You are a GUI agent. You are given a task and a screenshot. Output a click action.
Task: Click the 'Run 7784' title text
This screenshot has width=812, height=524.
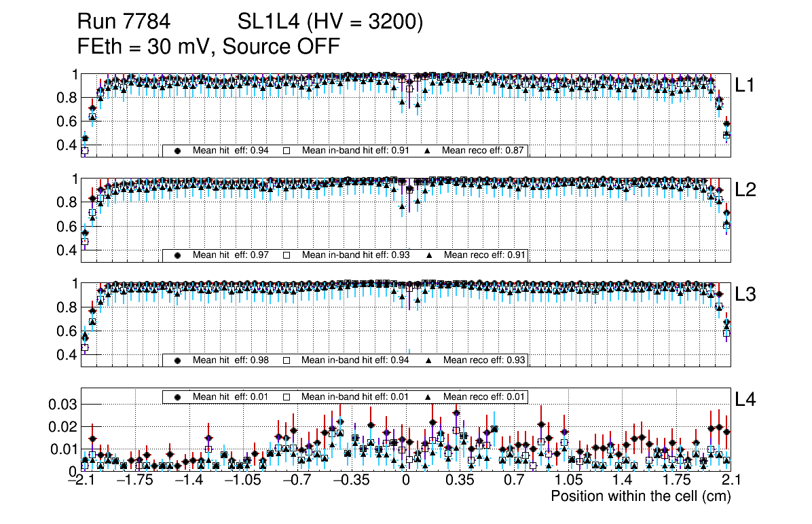(x=123, y=23)
